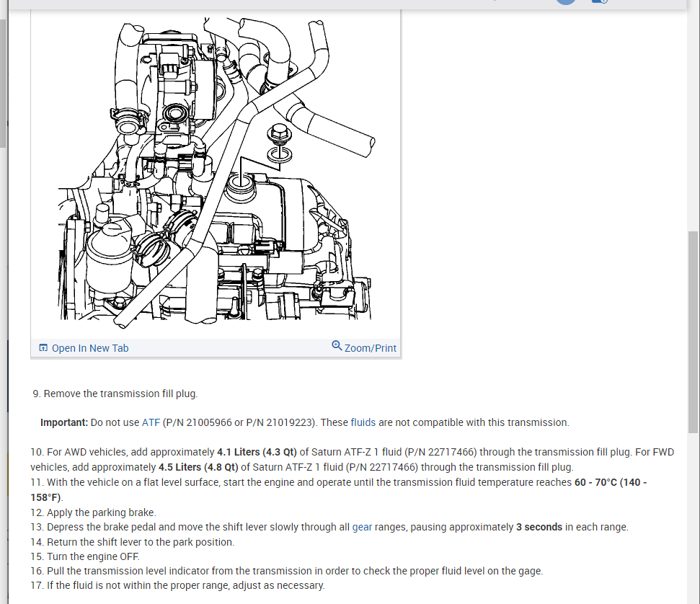Click the '3 seconds' bold text
This screenshot has height=604, width=700.
coord(539,527)
